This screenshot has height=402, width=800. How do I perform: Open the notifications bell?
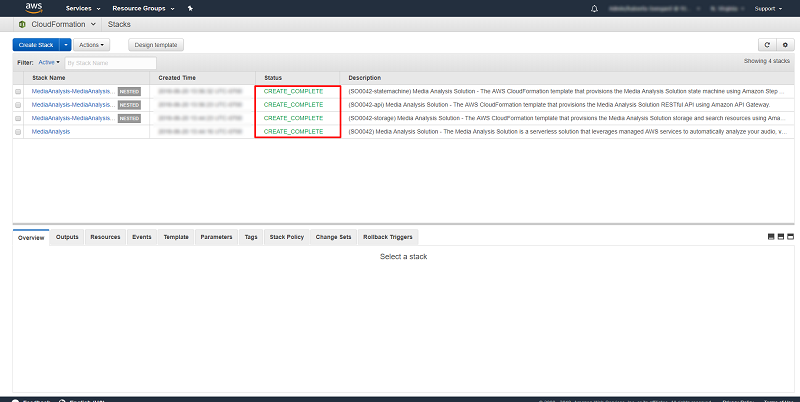[594, 9]
